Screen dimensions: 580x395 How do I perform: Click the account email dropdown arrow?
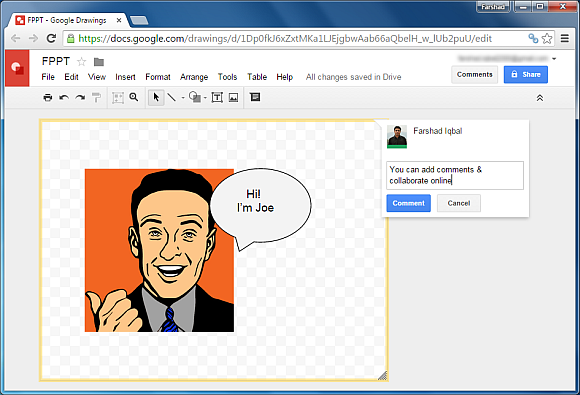click(554, 59)
